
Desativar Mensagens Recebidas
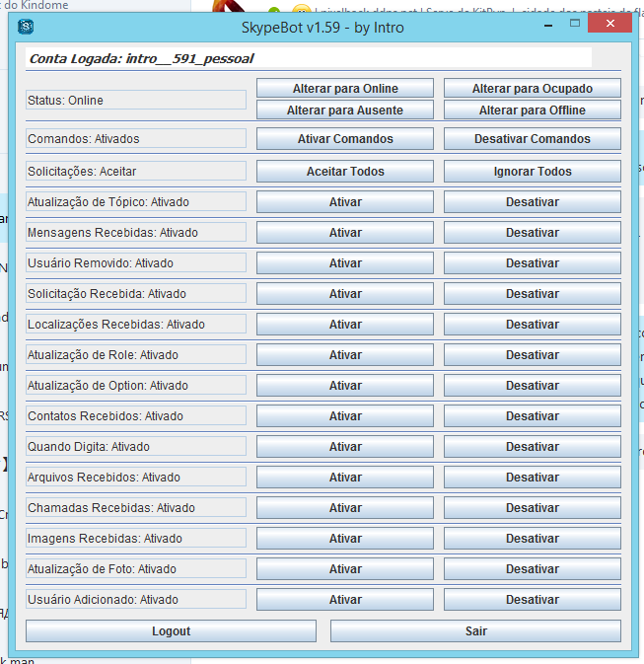pyautogui.click(x=533, y=232)
